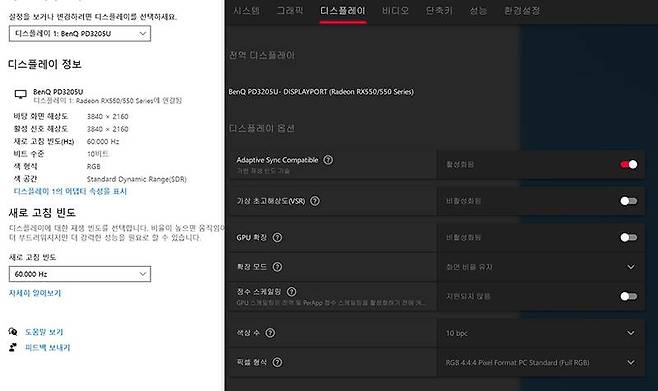Click the 피드백 보내기 person icon
The image size is (658, 391).
tap(13, 347)
